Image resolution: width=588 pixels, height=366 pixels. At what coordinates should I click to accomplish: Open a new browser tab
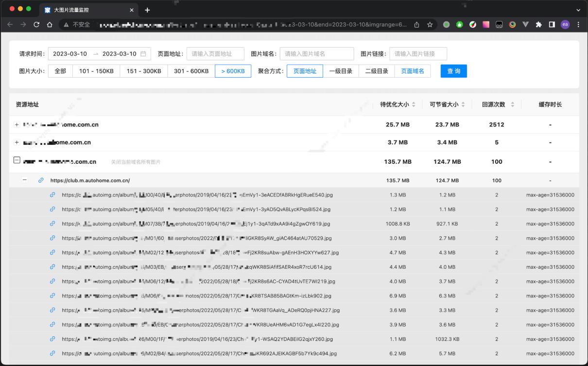tap(147, 10)
